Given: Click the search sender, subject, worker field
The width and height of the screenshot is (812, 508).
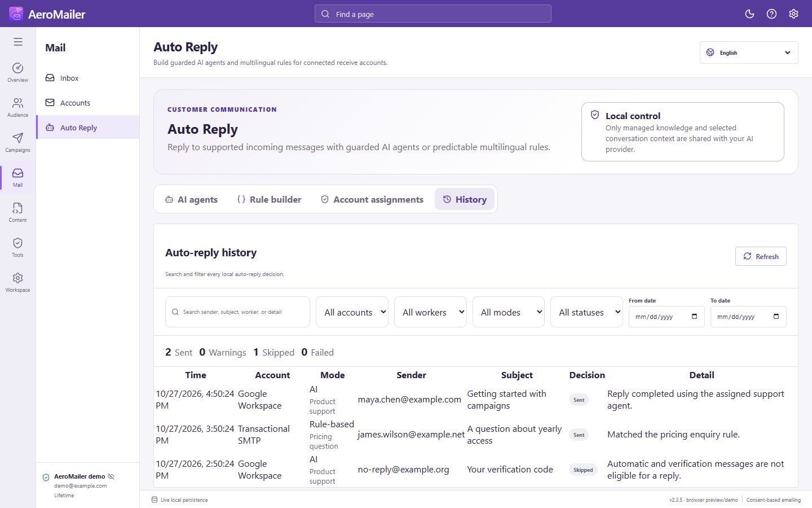Looking at the screenshot, I should pos(237,312).
